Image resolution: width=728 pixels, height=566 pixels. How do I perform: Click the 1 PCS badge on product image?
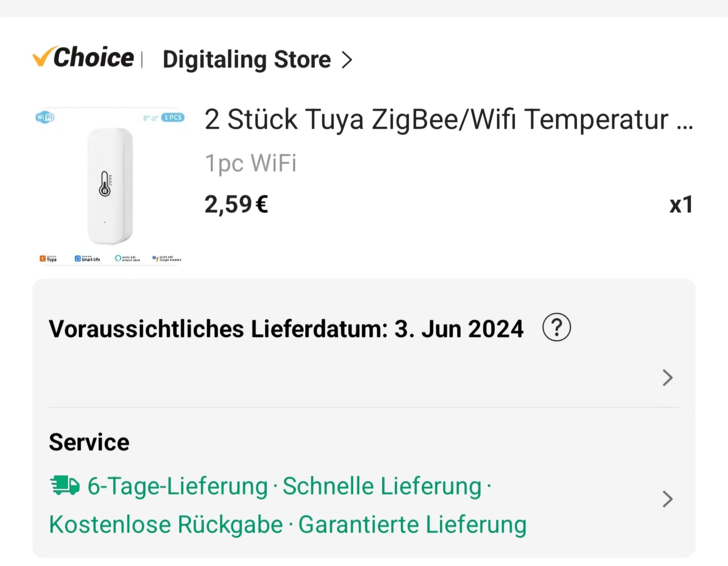173,117
